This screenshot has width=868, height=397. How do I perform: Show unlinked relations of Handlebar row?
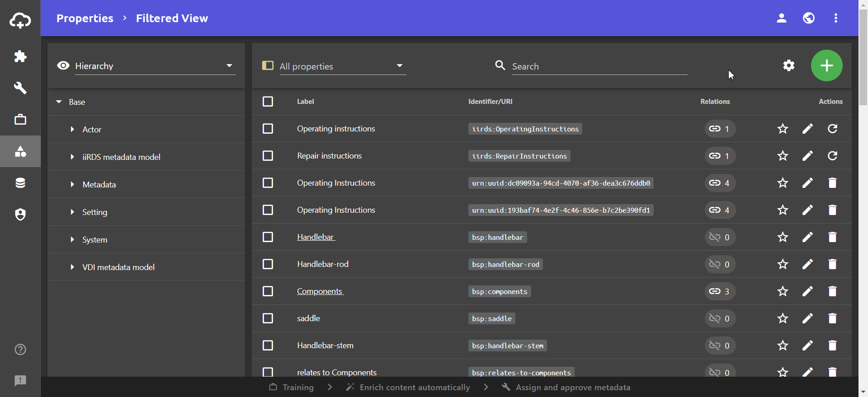click(x=720, y=237)
